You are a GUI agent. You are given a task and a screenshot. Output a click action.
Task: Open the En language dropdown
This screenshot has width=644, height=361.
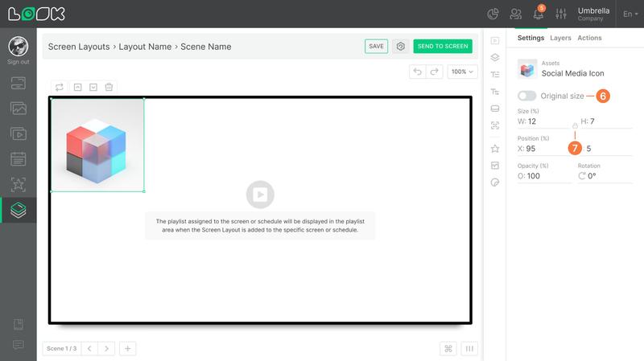pyautogui.click(x=630, y=14)
